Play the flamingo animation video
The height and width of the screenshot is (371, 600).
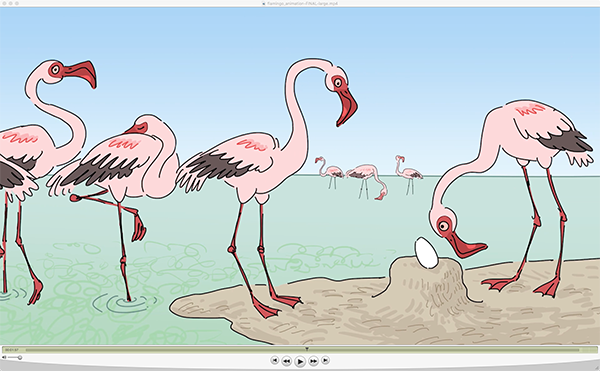point(300,361)
